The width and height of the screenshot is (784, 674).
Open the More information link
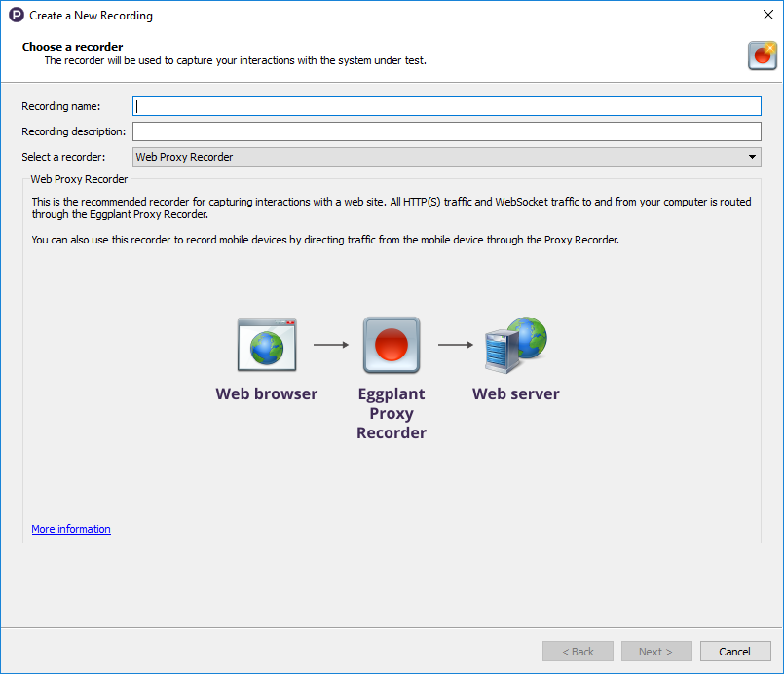[71, 529]
